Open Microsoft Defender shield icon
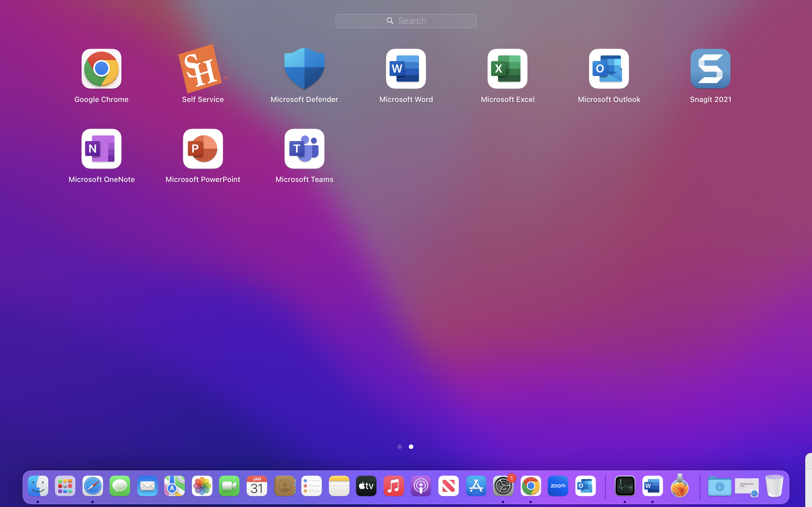The width and height of the screenshot is (812, 507). point(304,69)
